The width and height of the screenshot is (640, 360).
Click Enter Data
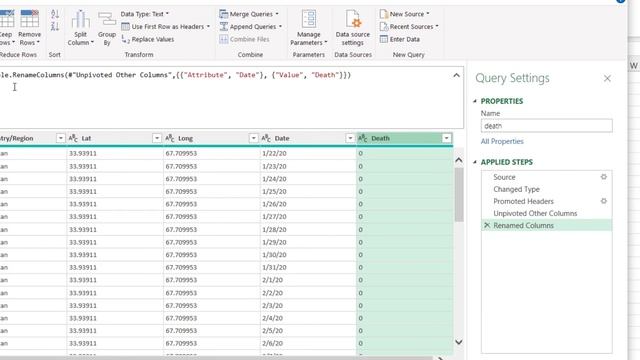400,39
